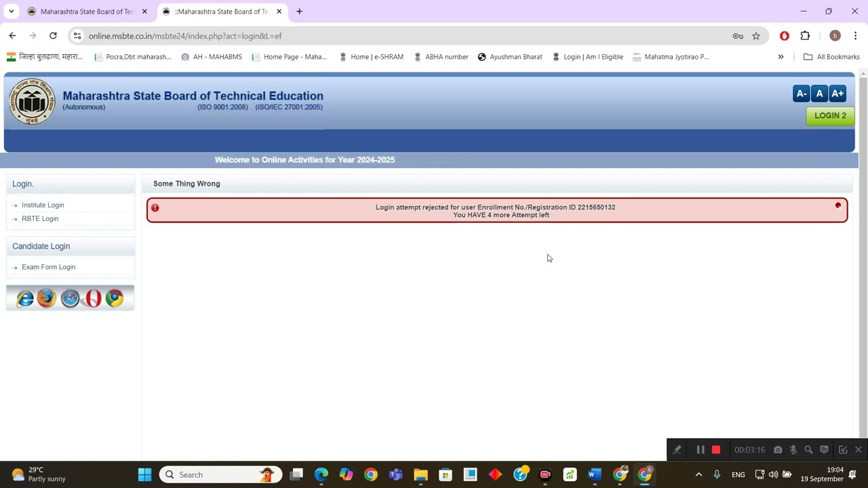868x488 pixels.
Task: Show hidden system tray icons
Action: point(698,474)
